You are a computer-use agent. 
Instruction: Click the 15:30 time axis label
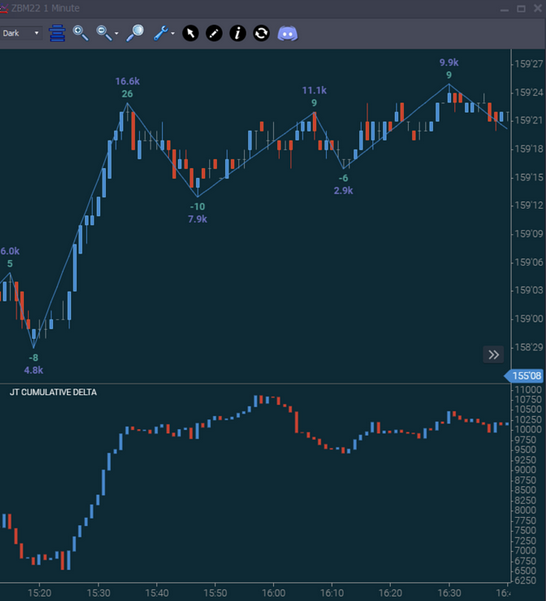98,593
